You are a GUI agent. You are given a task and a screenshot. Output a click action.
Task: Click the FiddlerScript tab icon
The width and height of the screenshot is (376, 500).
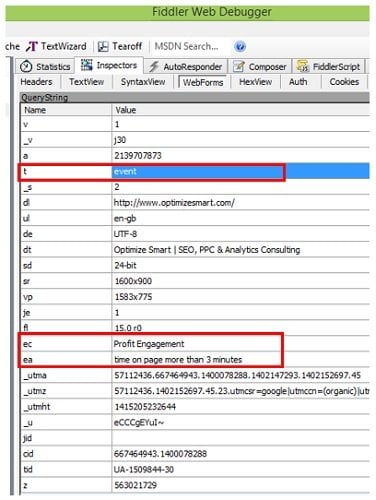click(x=303, y=66)
